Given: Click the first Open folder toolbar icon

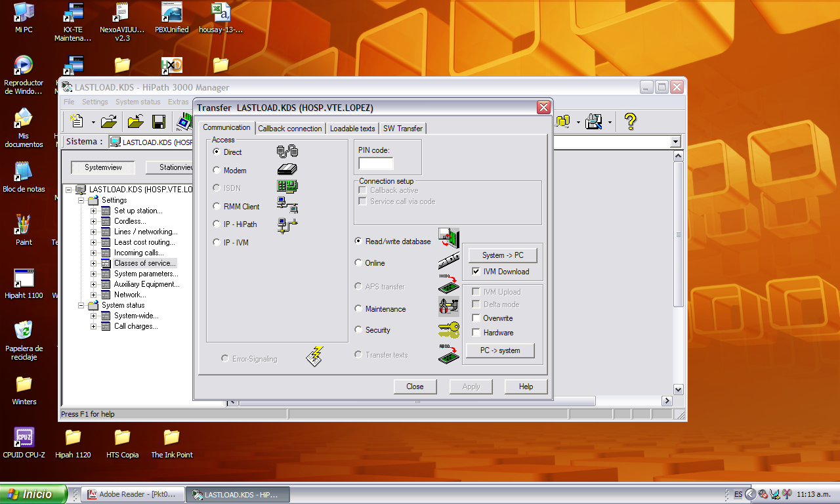Looking at the screenshot, I should click(109, 121).
